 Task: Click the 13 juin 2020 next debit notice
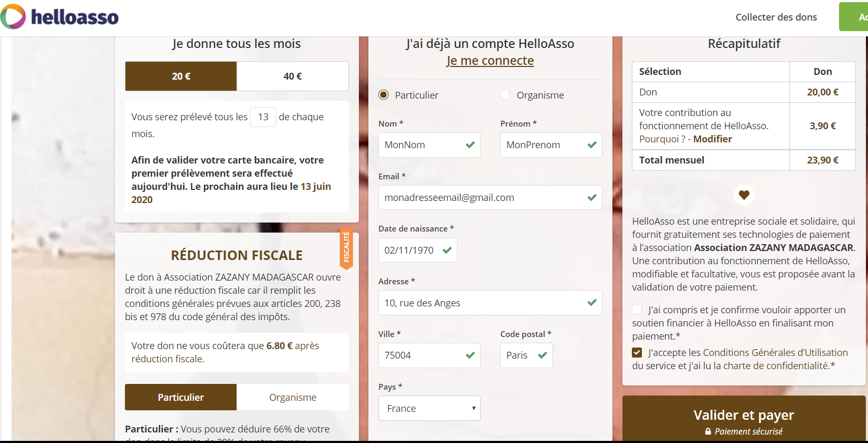coord(231,193)
